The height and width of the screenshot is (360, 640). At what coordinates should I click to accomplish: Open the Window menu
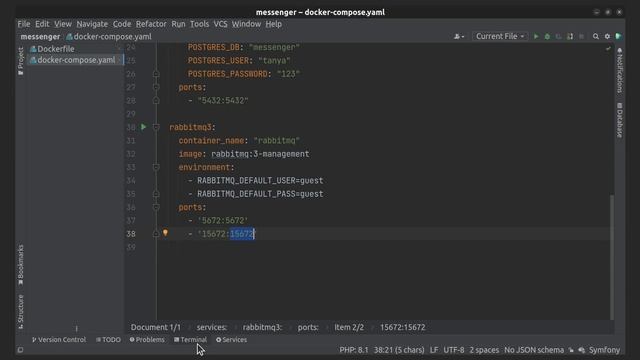247,24
